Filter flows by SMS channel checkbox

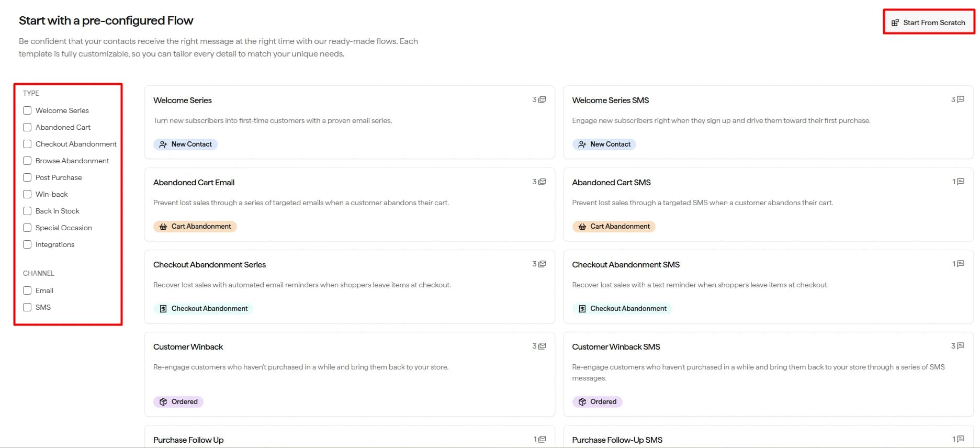(27, 307)
